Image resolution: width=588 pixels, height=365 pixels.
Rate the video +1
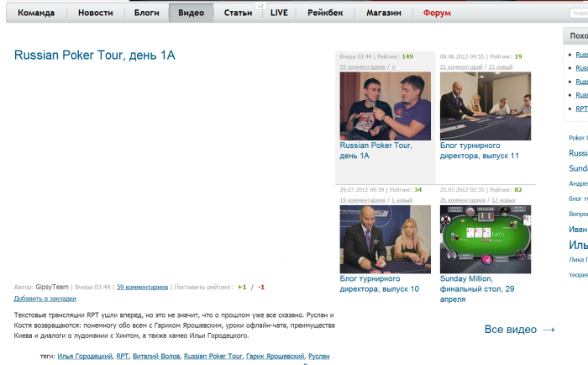point(242,287)
